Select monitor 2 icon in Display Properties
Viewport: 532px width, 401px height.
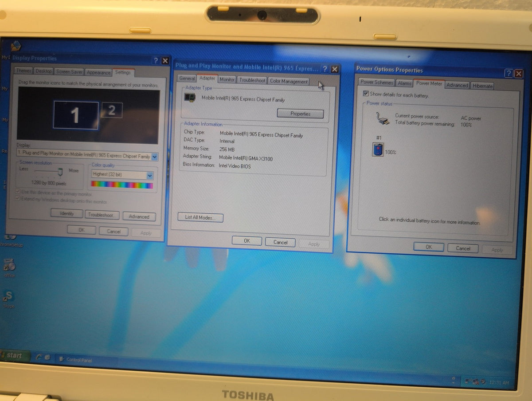[x=112, y=110]
